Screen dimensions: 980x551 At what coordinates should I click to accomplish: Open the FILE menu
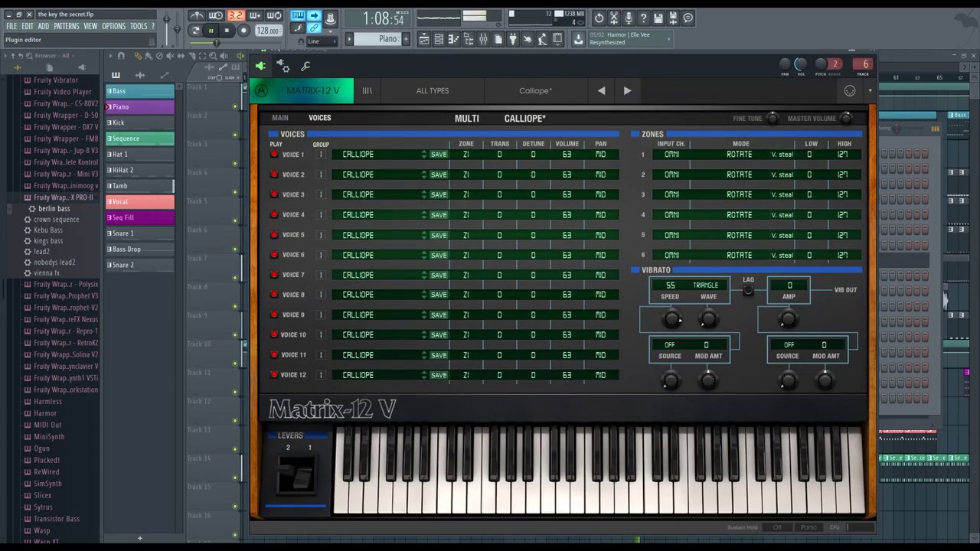coord(11,26)
